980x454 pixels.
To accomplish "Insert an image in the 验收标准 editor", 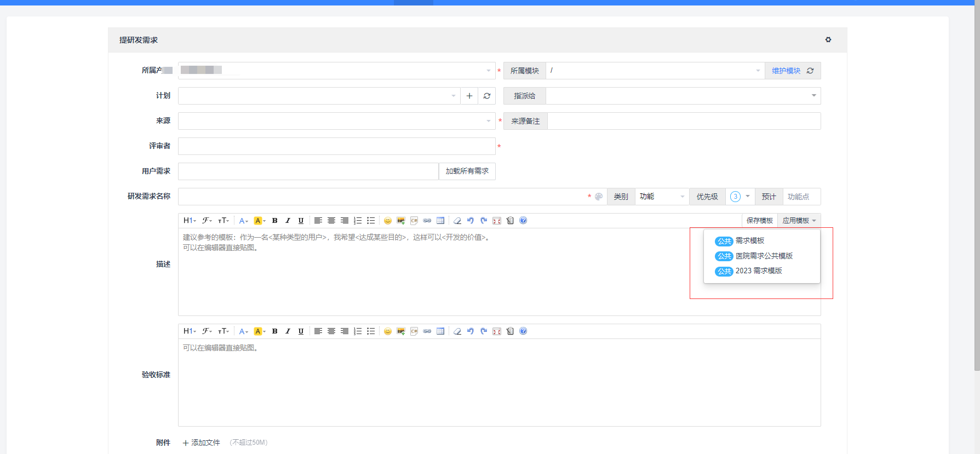I will point(401,331).
